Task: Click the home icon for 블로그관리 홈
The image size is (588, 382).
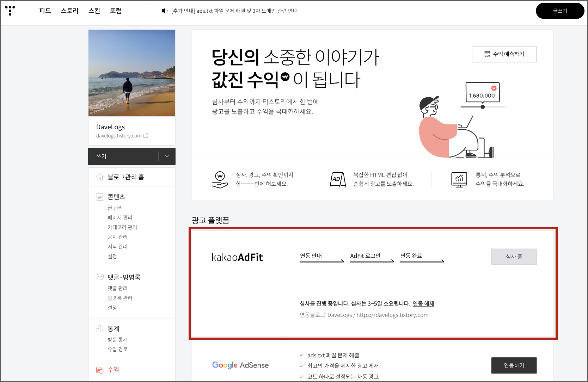Action: [x=100, y=177]
